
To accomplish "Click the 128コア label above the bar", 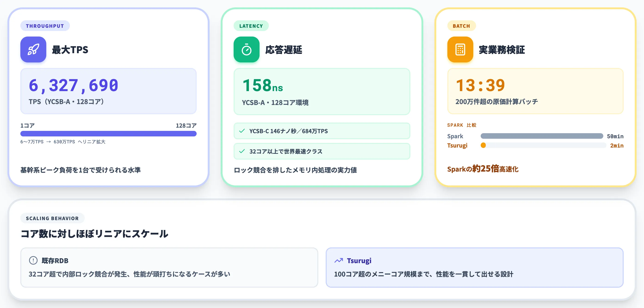I will click(x=186, y=126).
